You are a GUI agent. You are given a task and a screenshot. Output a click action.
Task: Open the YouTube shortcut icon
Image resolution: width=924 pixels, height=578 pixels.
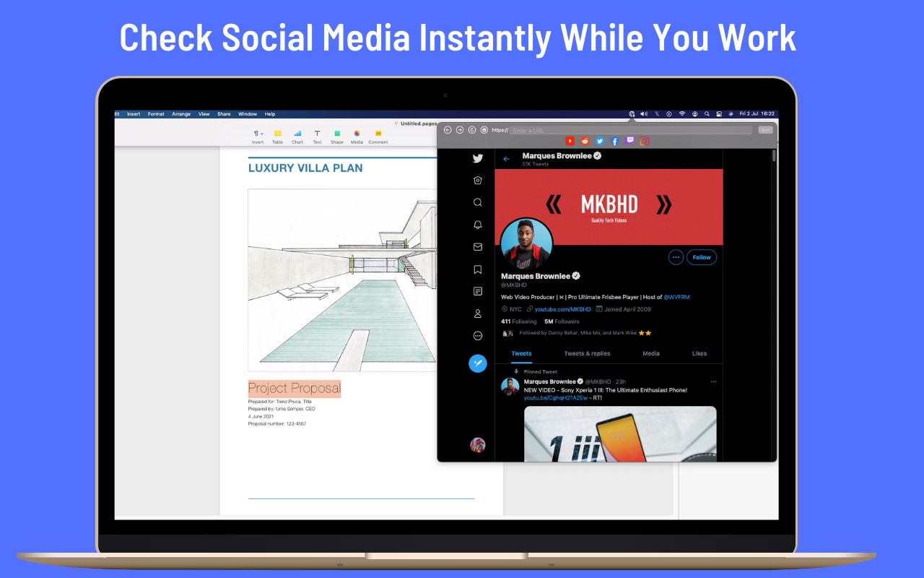tap(570, 141)
